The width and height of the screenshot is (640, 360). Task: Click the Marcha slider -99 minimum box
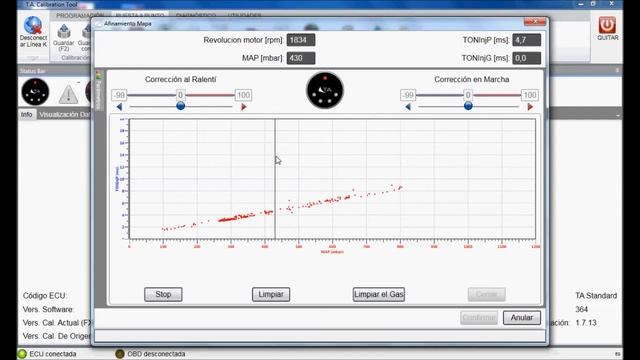408,95
